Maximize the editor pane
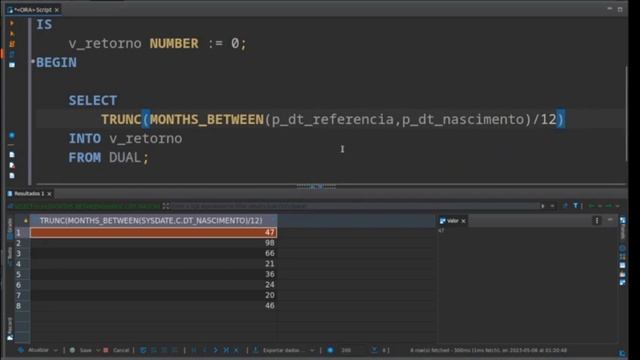 [620, 9]
